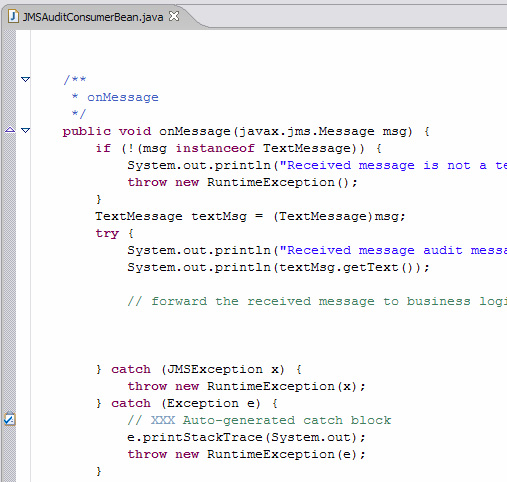Screen dimensions: 507x482
Task: Click the throw new RuntimeException(x) line
Action: point(247,386)
